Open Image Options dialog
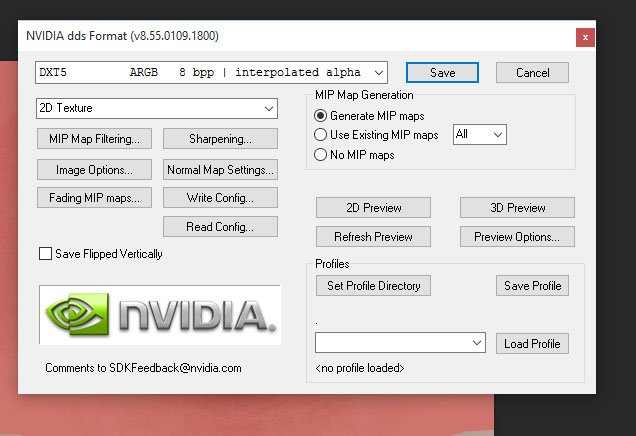Image resolution: width=636 pixels, height=436 pixels. (x=94, y=170)
